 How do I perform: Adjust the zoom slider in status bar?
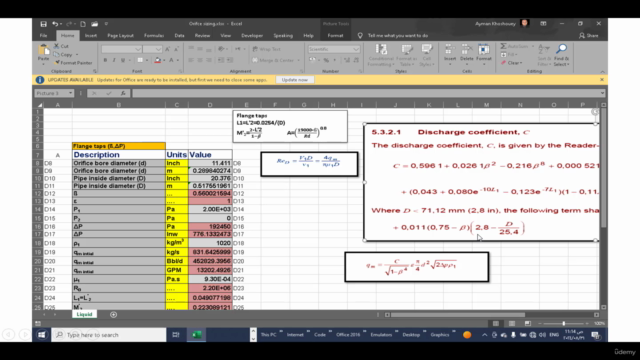coord(563,323)
